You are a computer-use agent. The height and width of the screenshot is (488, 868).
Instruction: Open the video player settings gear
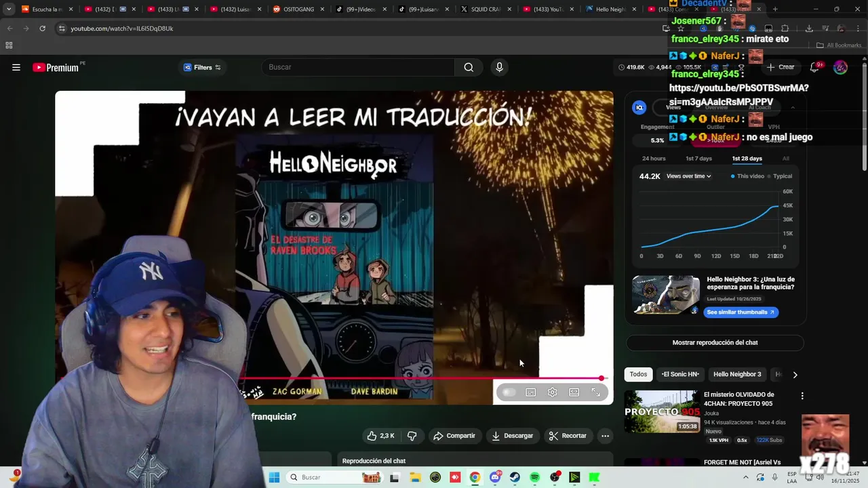[553, 392]
